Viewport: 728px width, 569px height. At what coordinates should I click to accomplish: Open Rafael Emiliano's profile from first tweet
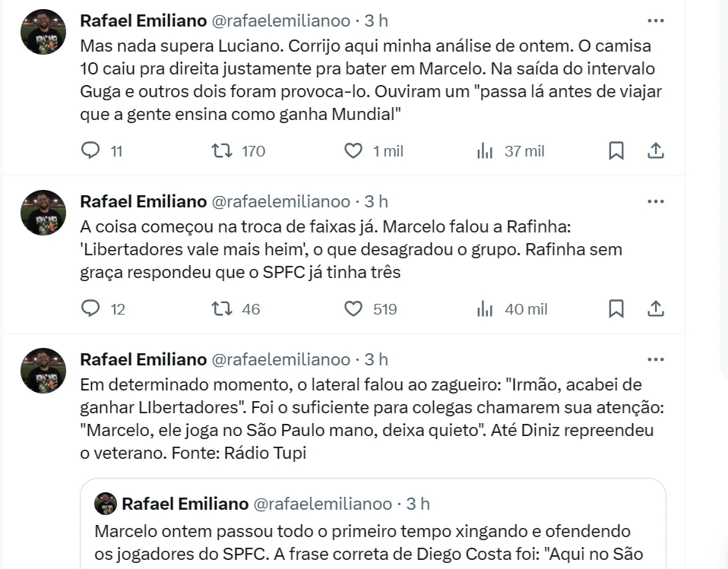pos(143,21)
